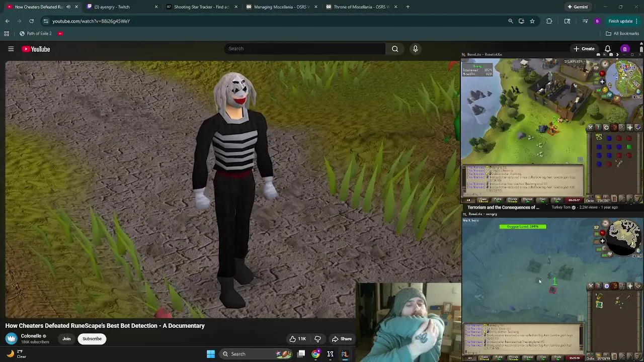Screen dimensions: 644x362
Task: Dislike the video with thumbs-down icon
Action: (x=317, y=339)
